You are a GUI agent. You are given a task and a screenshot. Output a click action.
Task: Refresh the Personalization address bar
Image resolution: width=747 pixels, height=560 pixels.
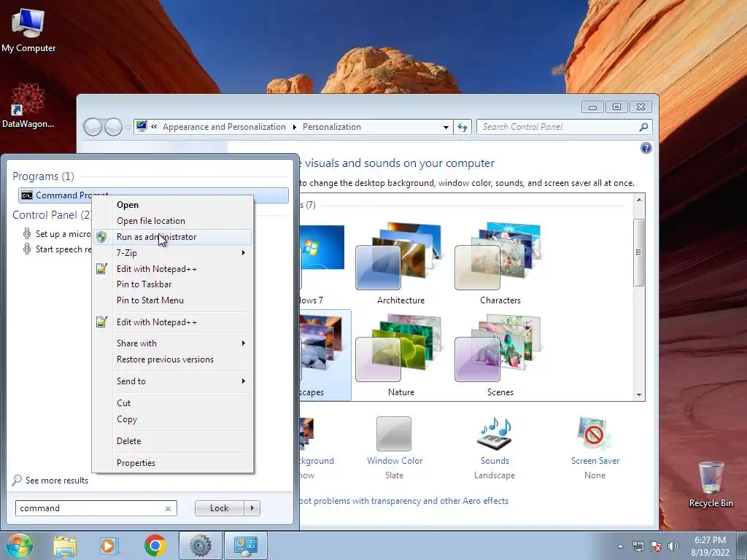tap(462, 127)
